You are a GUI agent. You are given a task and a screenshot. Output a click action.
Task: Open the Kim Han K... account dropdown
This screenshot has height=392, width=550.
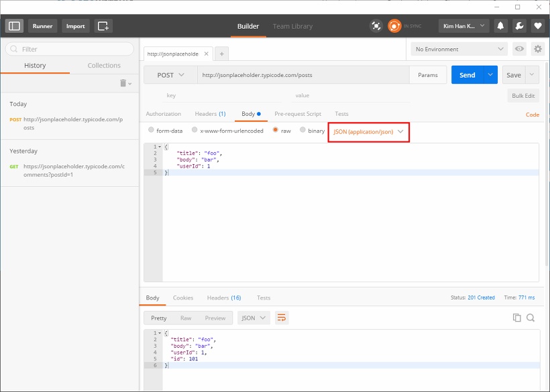[463, 26]
